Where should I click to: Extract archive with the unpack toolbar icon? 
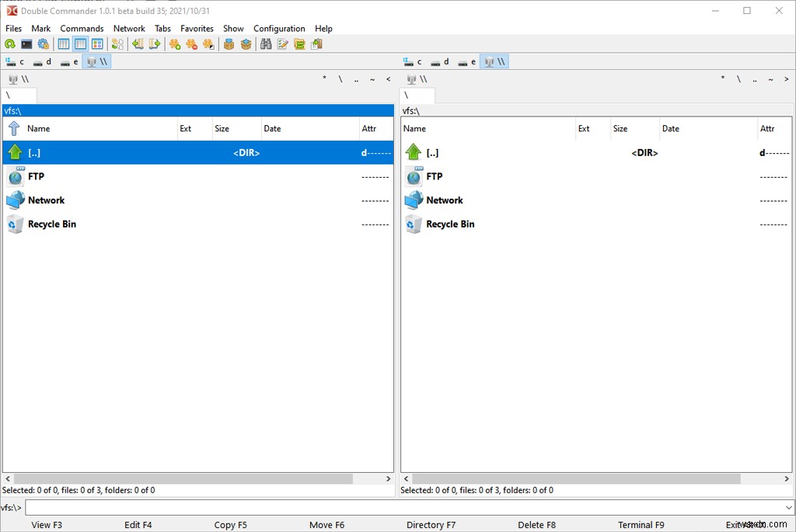tap(246, 44)
